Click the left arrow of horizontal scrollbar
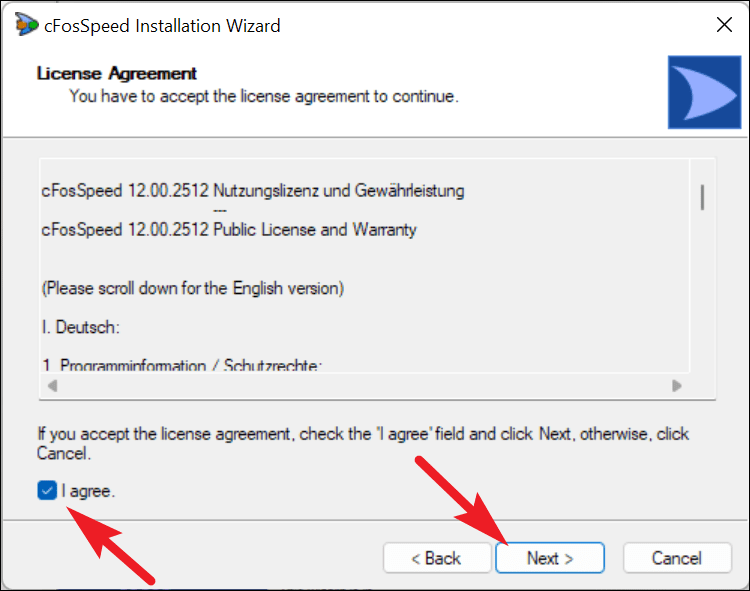750x591 pixels. pos(52,385)
